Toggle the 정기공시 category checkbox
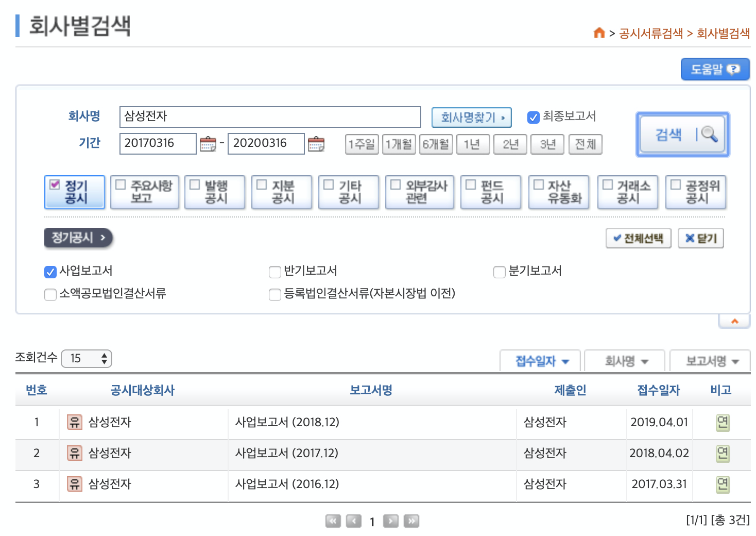Screen dimensions: 756x536 tap(55, 184)
